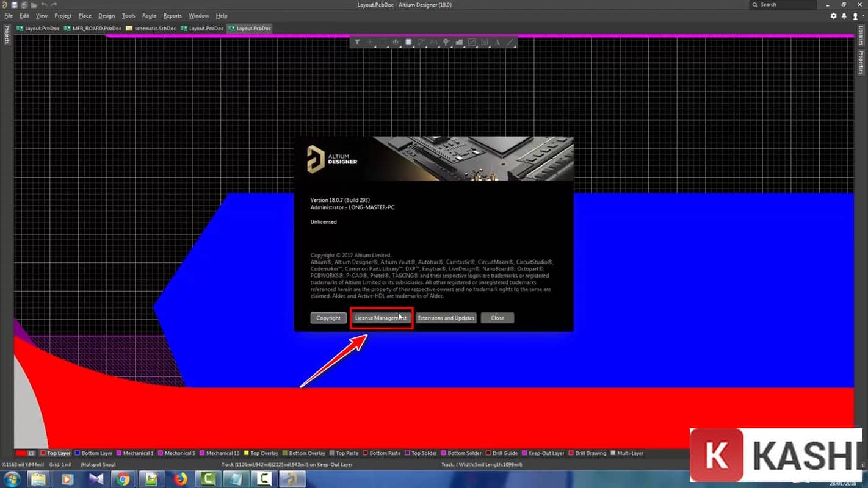The image size is (868, 488).
Task: Open Firefox from the Windows taskbar
Action: [x=180, y=479]
